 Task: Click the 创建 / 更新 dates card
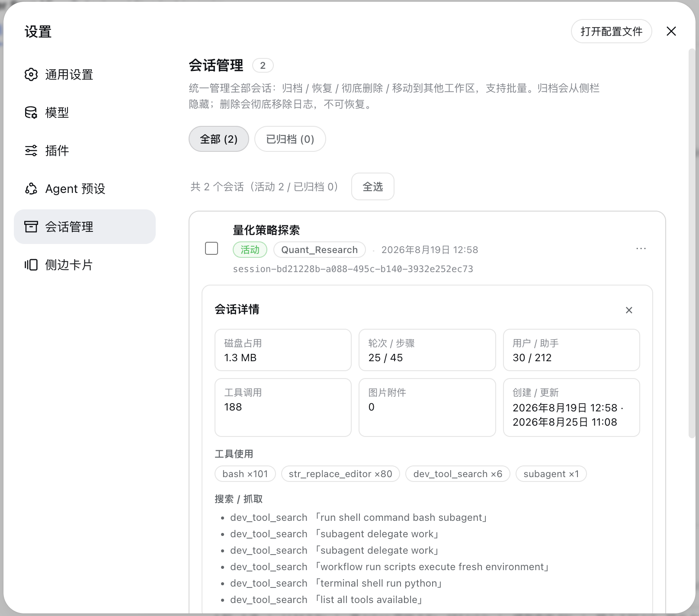click(x=571, y=407)
